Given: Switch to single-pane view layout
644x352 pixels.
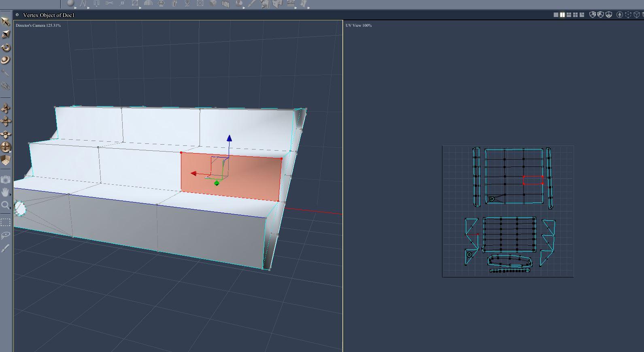Looking at the screenshot, I should point(556,15).
